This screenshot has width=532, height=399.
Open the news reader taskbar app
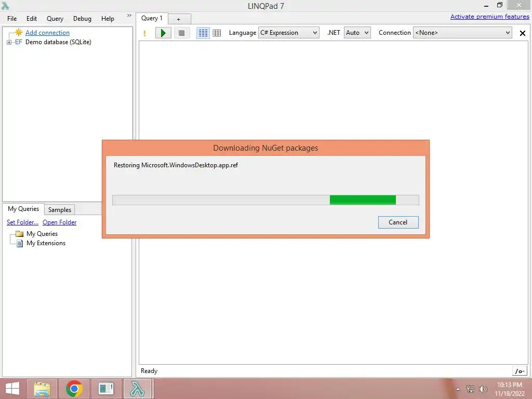106,389
